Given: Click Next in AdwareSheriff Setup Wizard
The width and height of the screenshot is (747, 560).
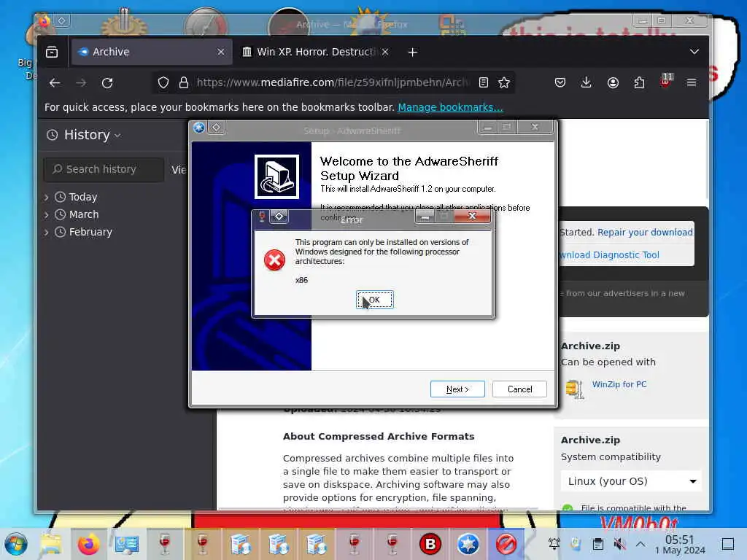Looking at the screenshot, I should coord(457,389).
